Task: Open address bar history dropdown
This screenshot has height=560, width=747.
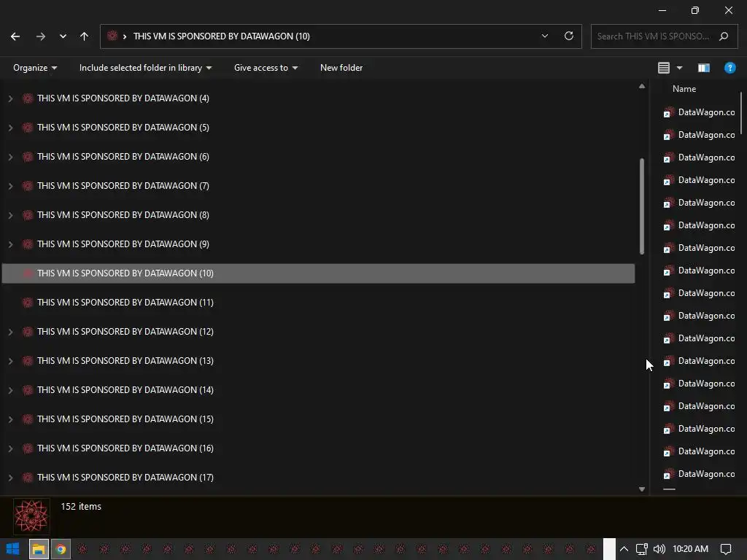Action: pyautogui.click(x=545, y=36)
